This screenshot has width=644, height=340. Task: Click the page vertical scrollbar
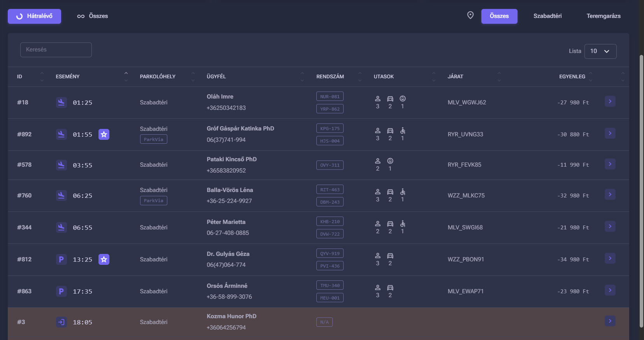[641, 191]
